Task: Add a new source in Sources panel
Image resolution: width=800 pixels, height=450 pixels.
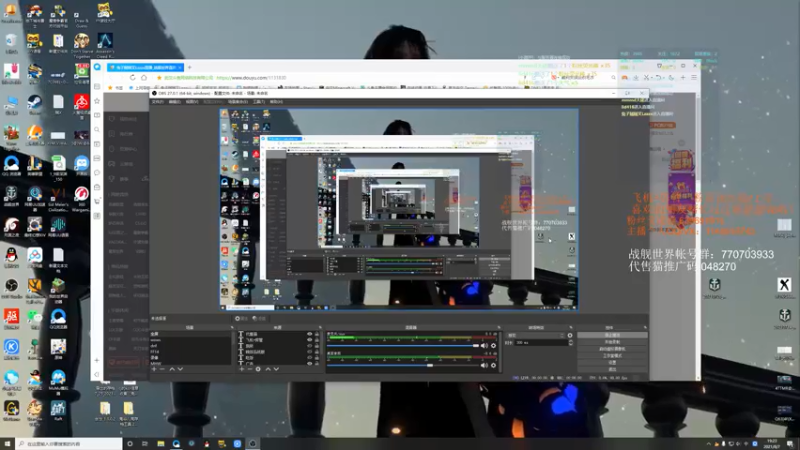Action: coord(241,369)
